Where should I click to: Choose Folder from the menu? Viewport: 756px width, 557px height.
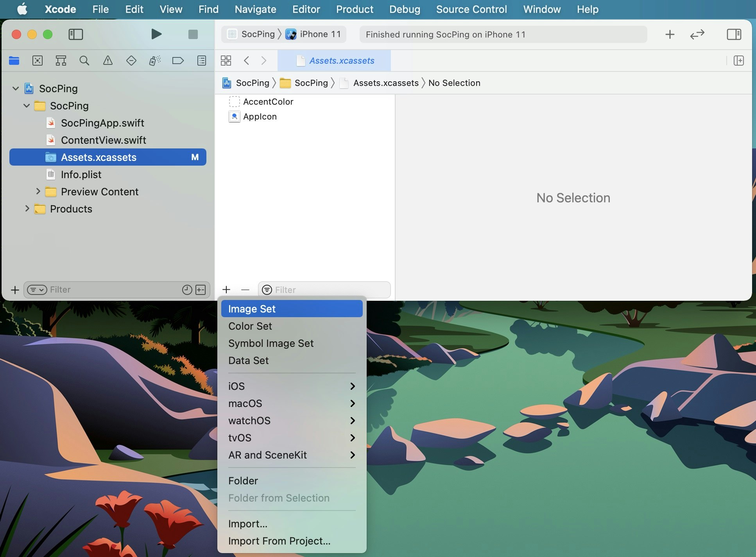pyautogui.click(x=292, y=480)
